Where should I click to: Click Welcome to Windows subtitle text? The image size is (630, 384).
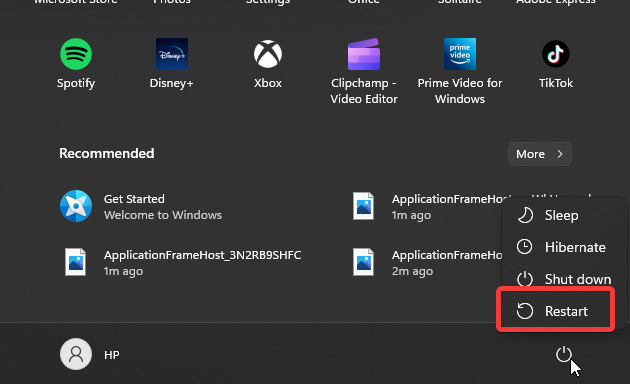pyautogui.click(x=163, y=215)
